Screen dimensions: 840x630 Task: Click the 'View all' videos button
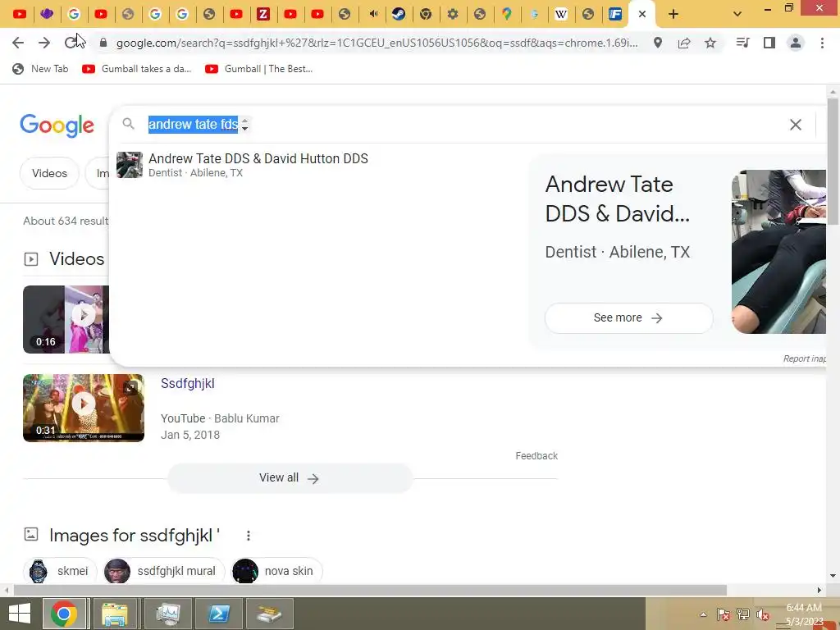(290, 478)
